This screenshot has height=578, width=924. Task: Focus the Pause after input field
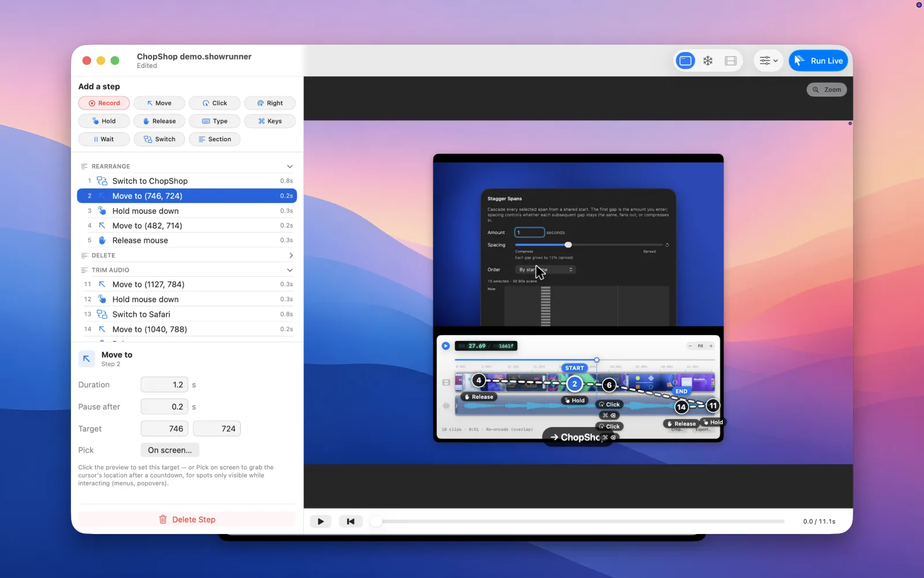pyautogui.click(x=164, y=407)
